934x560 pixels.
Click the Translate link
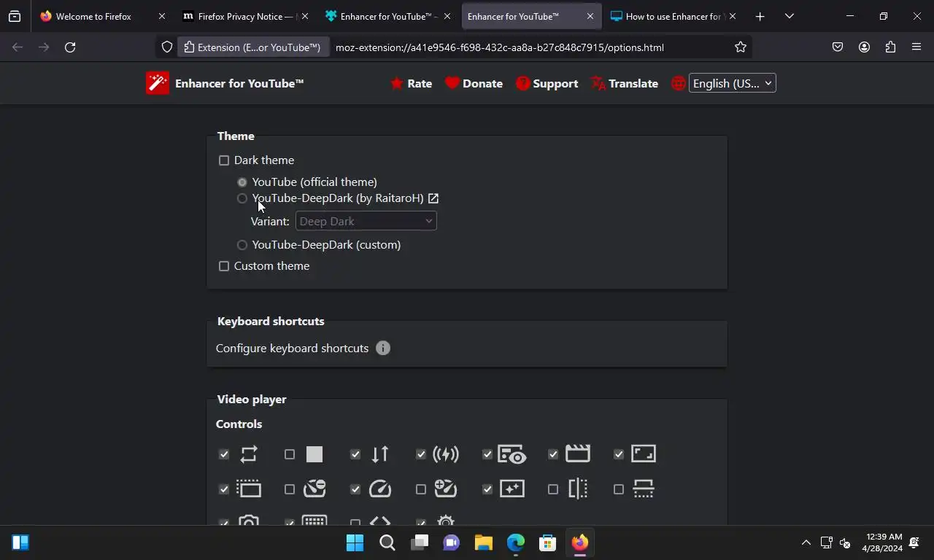[x=625, y=83]
